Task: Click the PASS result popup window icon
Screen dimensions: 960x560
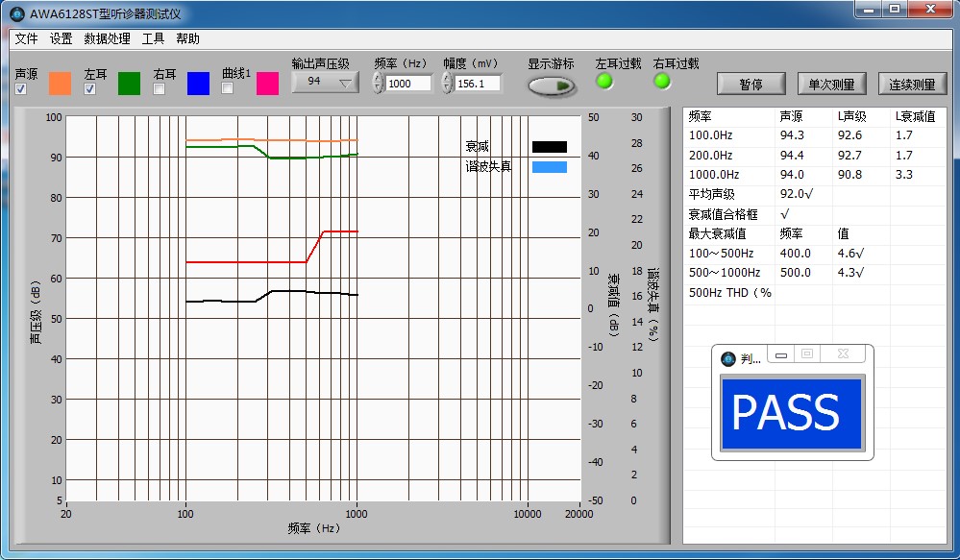Action: 729,359
